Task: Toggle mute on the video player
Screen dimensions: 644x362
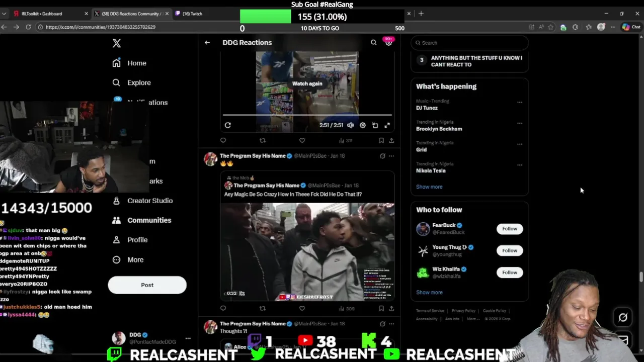Action: tap(351, 125)
